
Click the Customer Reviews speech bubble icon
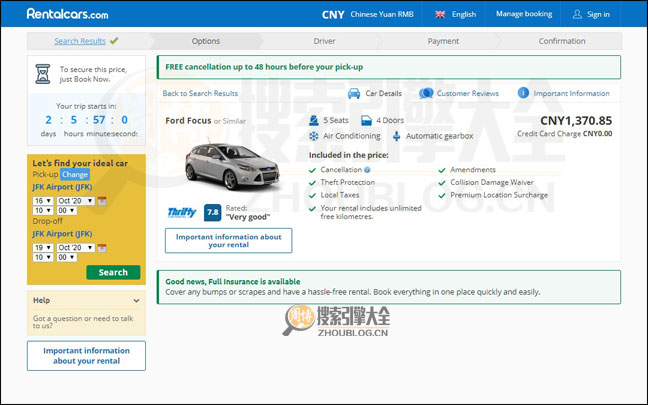426,93
